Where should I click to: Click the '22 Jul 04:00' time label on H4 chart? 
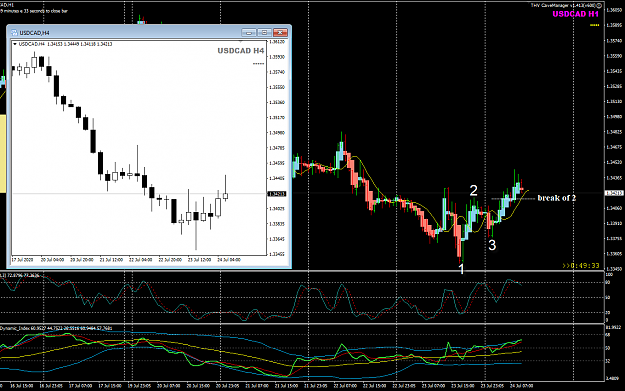click(140, 259)
